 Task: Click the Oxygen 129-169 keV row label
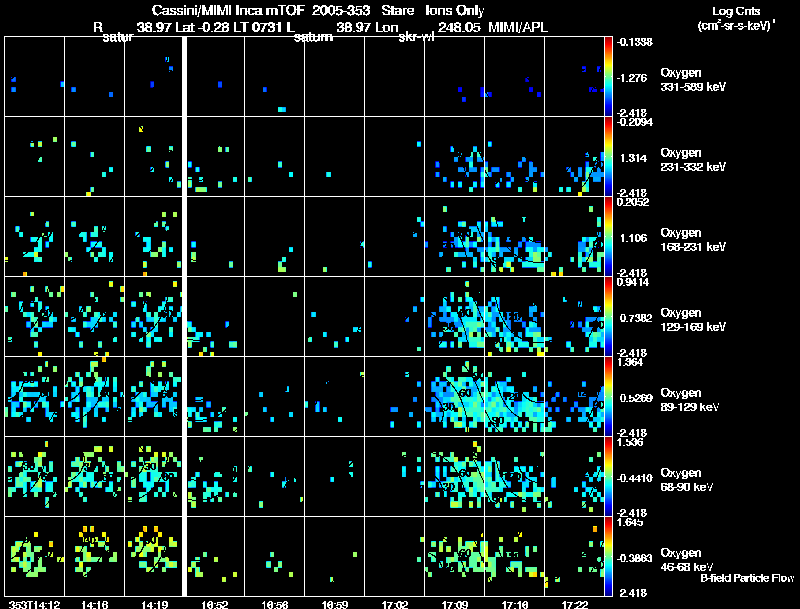pos(693,320)
